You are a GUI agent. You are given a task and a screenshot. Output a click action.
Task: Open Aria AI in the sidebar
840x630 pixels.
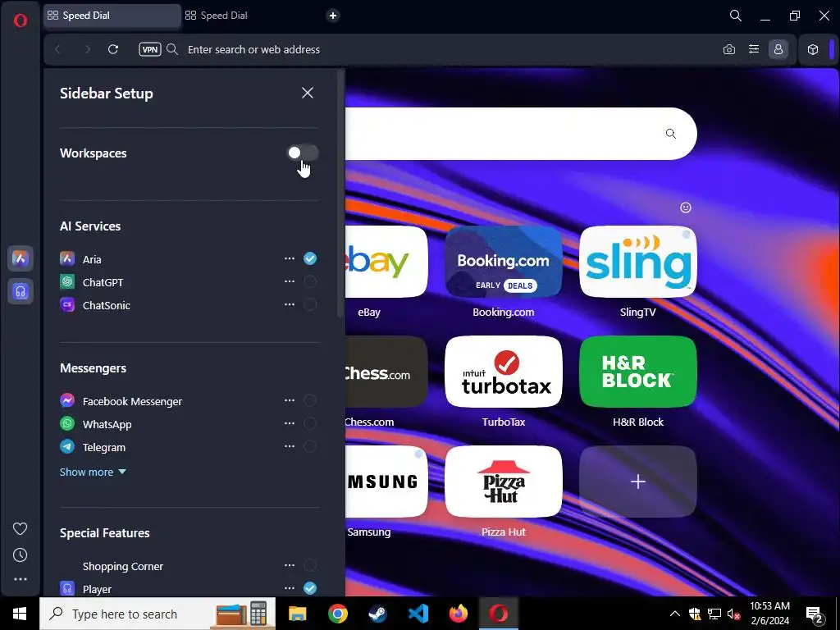(x=21, y=258)
